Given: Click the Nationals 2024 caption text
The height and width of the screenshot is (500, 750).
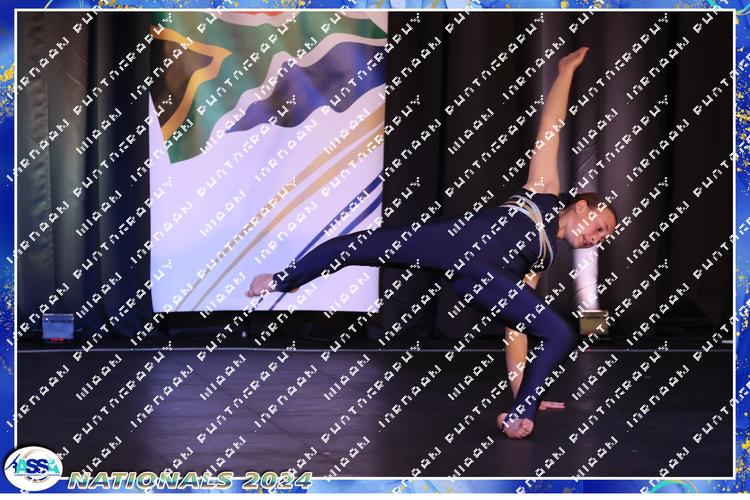Looking at the screenshot, I should click(190, 480).
